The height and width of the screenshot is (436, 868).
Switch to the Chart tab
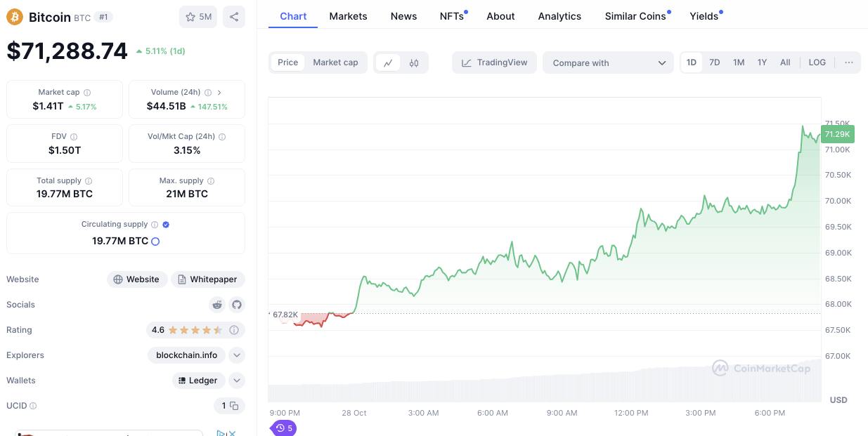[x=293, y=16]
